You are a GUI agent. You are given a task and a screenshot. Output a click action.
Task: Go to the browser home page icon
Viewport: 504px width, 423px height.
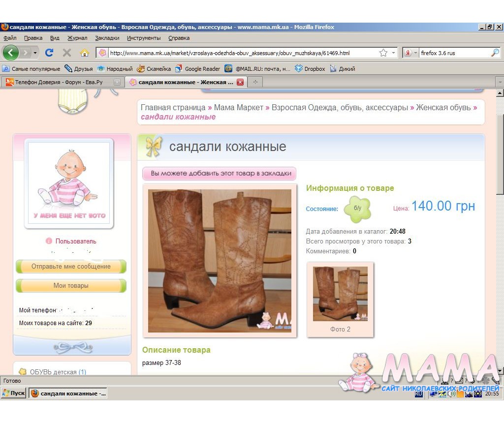coord(85,53)
